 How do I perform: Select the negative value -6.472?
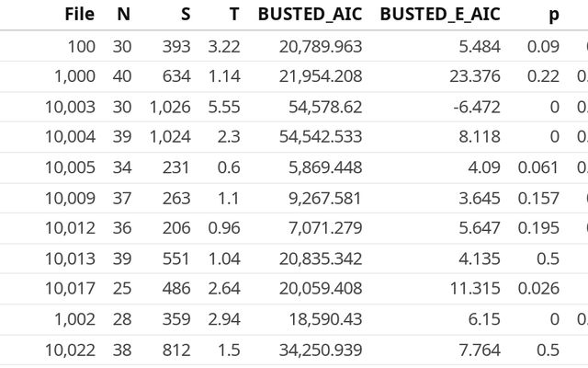[476, 107]
